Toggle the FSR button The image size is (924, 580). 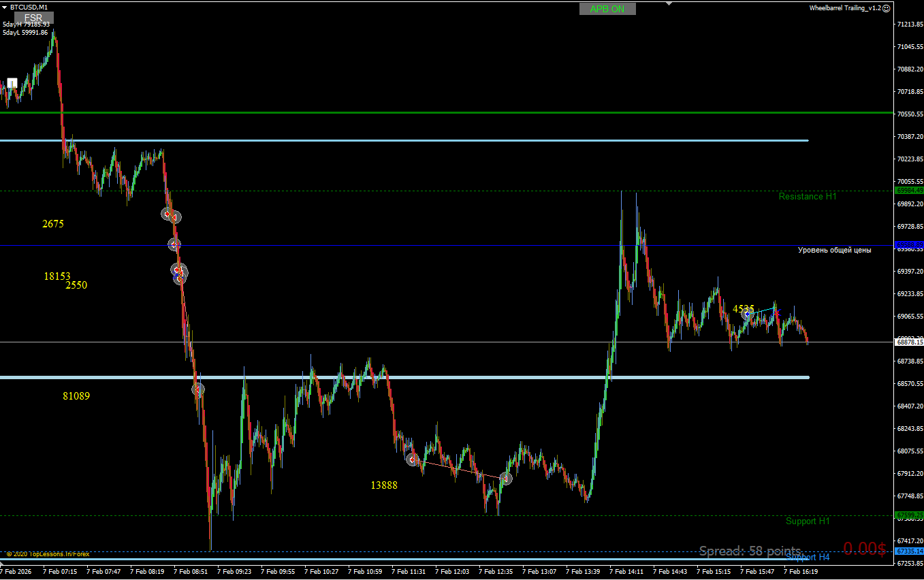(x=33, y=18)
